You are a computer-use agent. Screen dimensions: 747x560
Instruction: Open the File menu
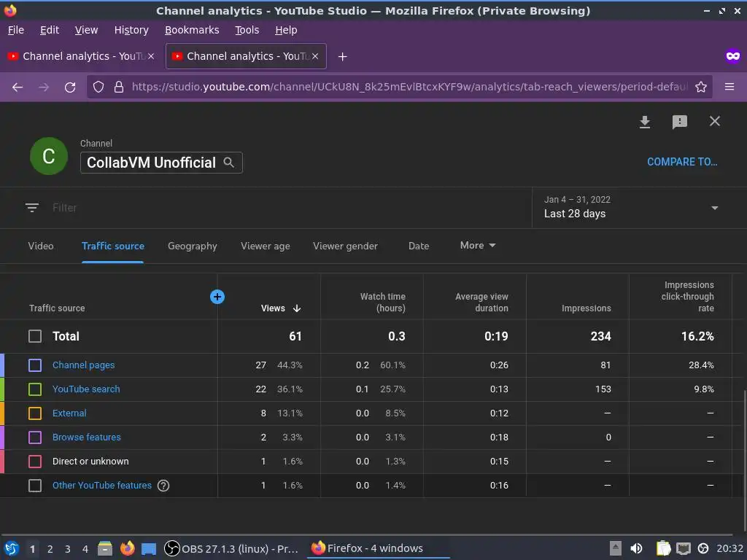(x=16, y=30)
